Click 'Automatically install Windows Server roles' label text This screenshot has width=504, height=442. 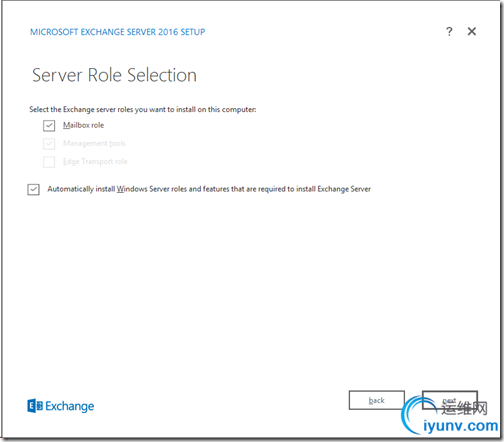209,189
